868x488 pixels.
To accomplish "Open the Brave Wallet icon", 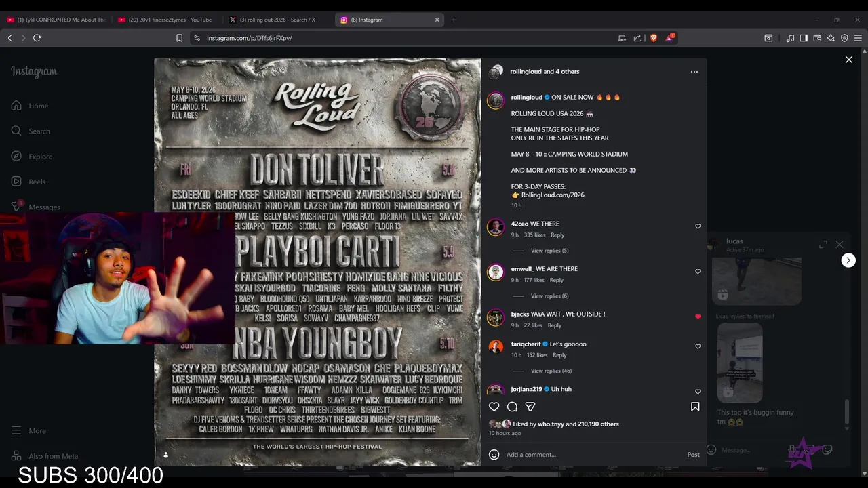I will pyautogui.click(x=817, y=38).
